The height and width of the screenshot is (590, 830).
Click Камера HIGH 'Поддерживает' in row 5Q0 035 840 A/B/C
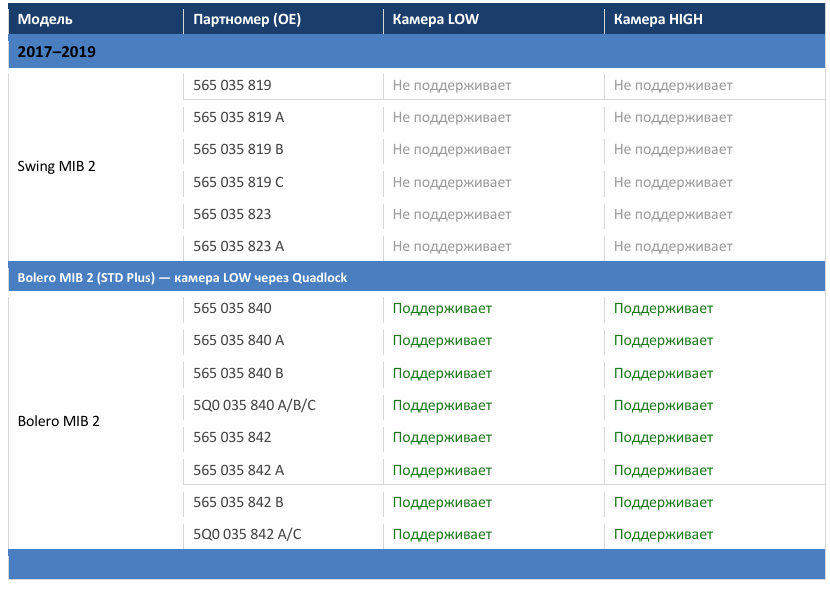pos(663,405)
